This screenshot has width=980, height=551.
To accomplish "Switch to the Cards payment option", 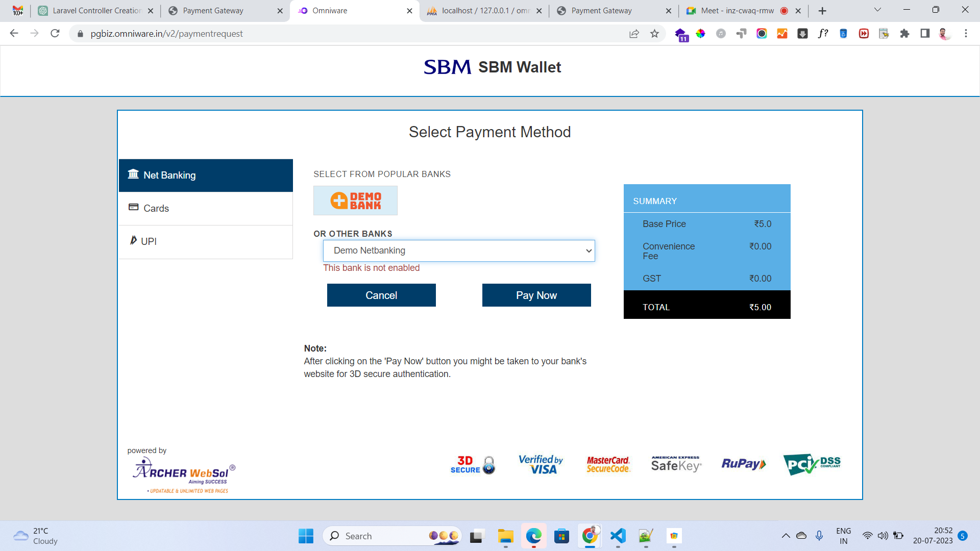I will 206,209.
